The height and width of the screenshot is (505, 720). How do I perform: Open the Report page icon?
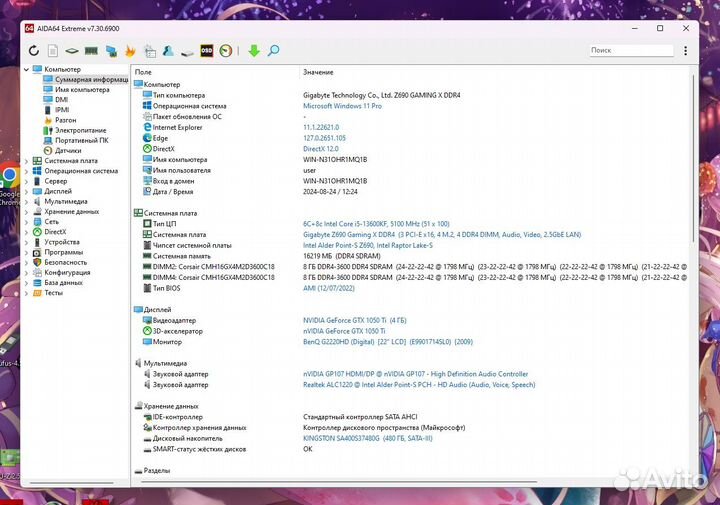point(53,50)
